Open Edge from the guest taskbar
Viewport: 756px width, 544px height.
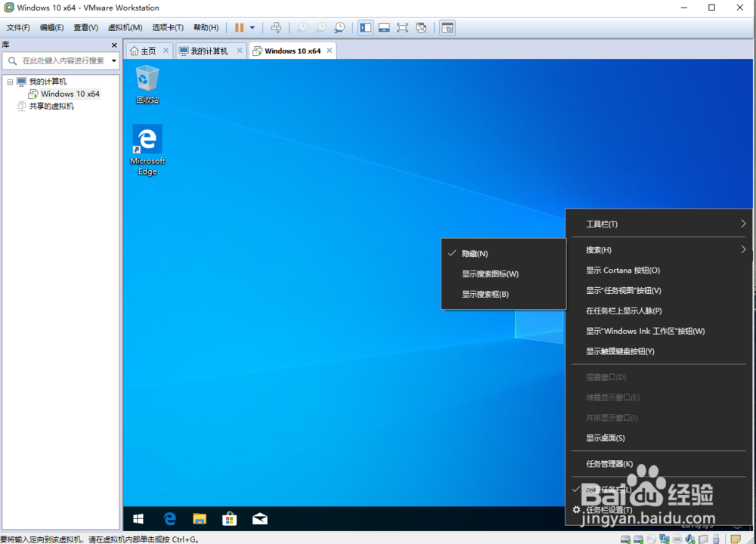click(169, 518)
